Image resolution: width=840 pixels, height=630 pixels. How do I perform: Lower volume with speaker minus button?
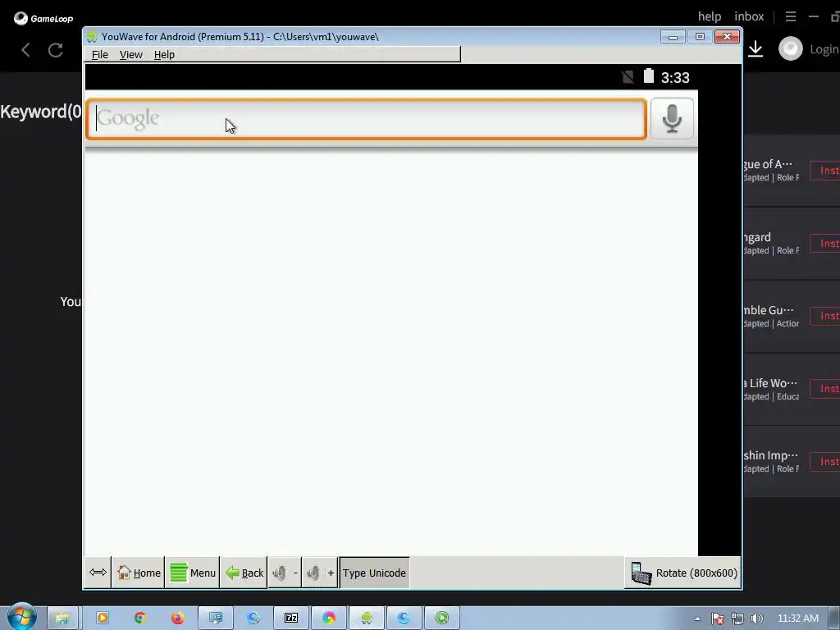point(285,573)
